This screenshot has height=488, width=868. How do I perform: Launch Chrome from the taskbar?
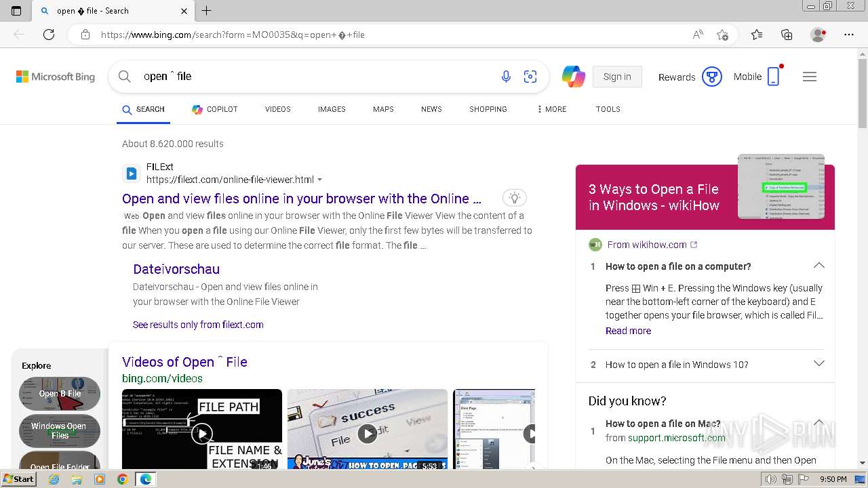122,479
